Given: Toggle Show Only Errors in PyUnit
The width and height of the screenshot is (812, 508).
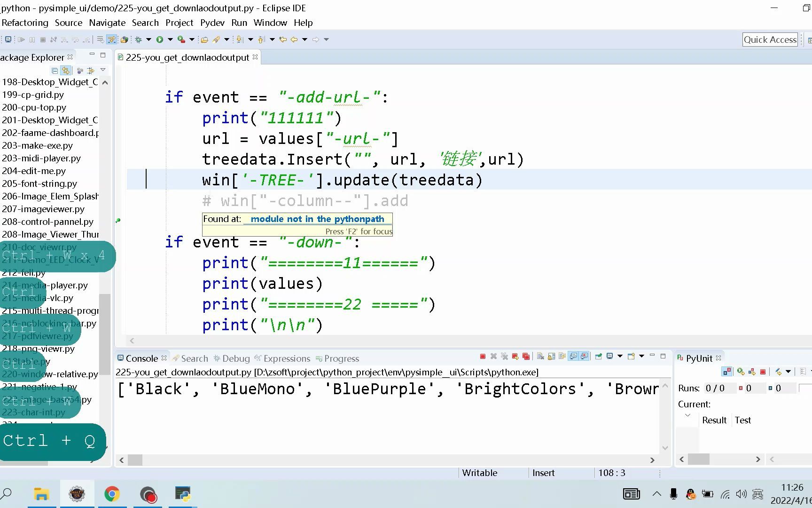Looking at the screenshot, I should 727,372.
